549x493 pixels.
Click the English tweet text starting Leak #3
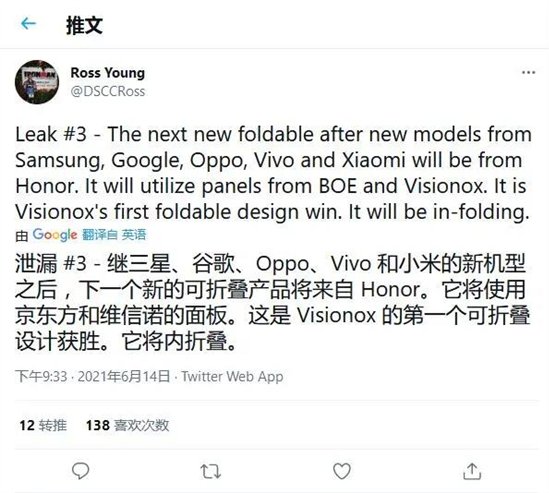(x=273, y=173)
